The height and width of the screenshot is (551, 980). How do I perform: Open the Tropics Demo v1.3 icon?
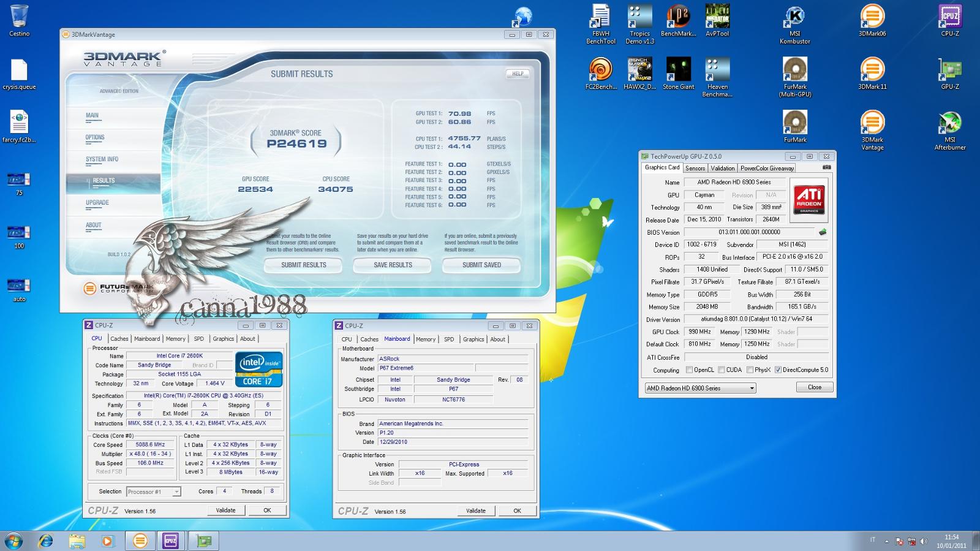pos(639,25)
